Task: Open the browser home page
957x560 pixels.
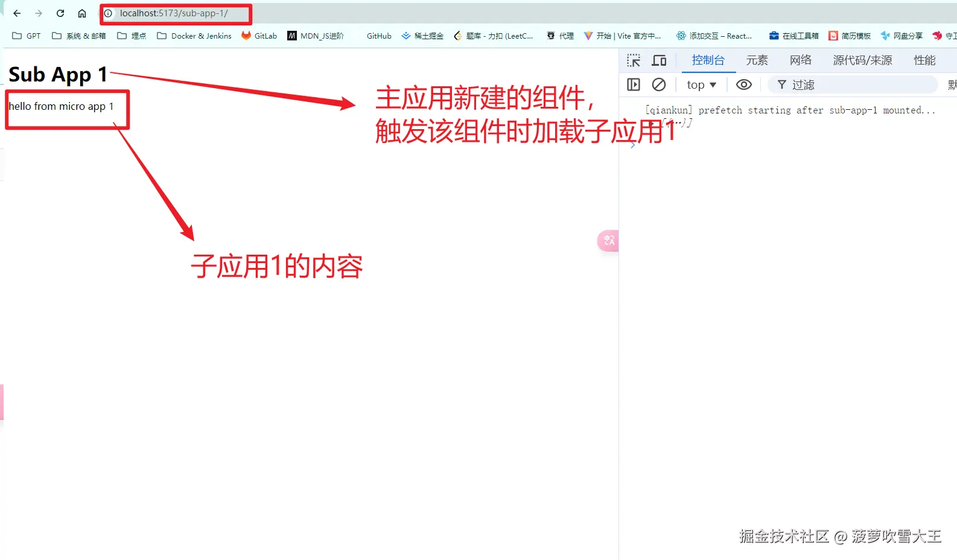Action: point(82,13)
